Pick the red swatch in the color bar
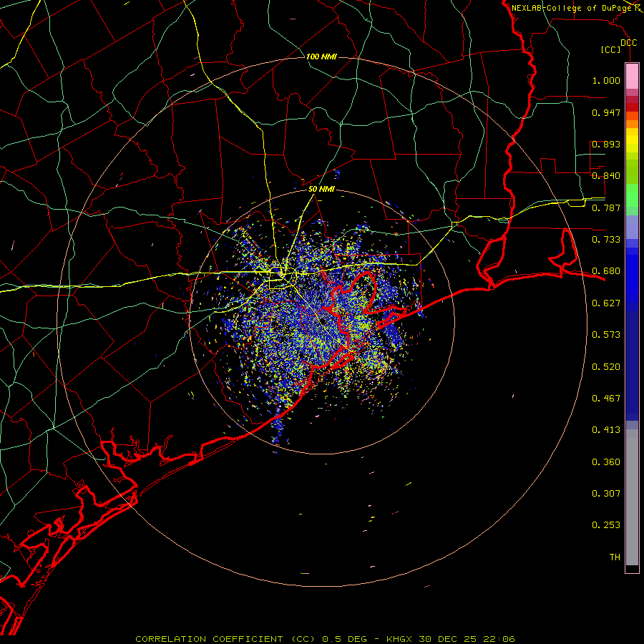The height and width of the screenshot is (644, 644). [632, 107]
